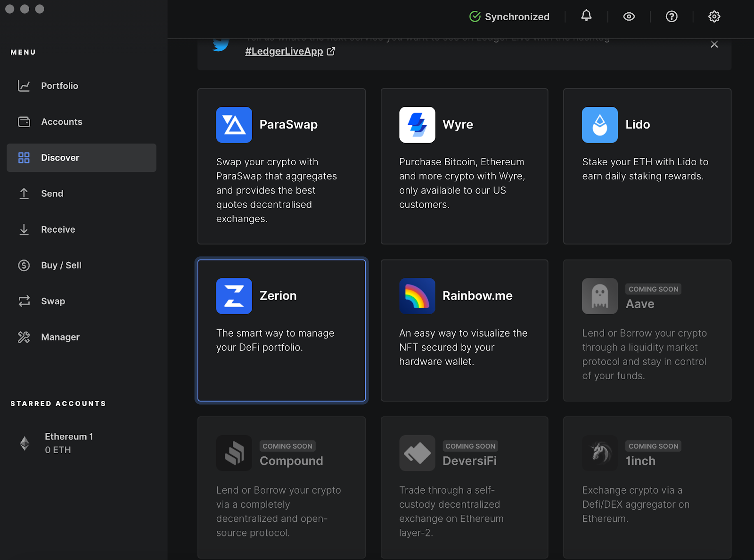Image resolution: width=754 pixels, height=560 pixels.
Task: Click the MENU heading in sidebar
Action: (23, 52)
